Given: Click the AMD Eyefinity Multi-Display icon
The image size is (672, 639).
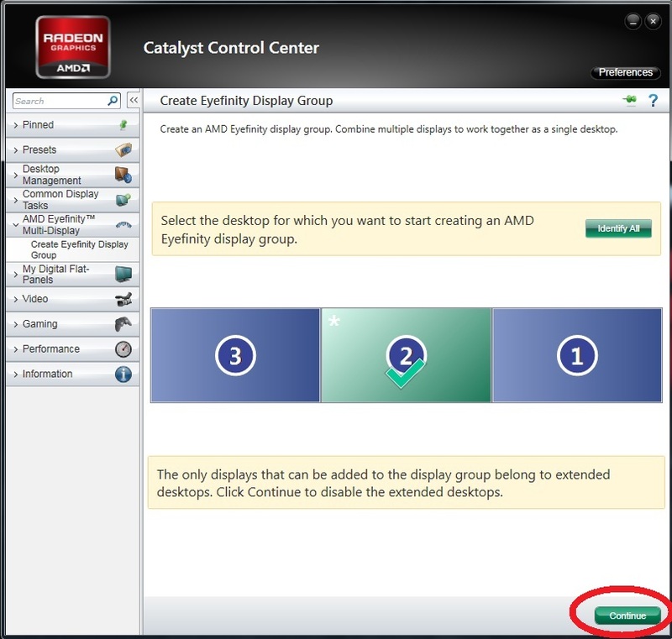Looking at the screenshot, I should tap(123, 224).
